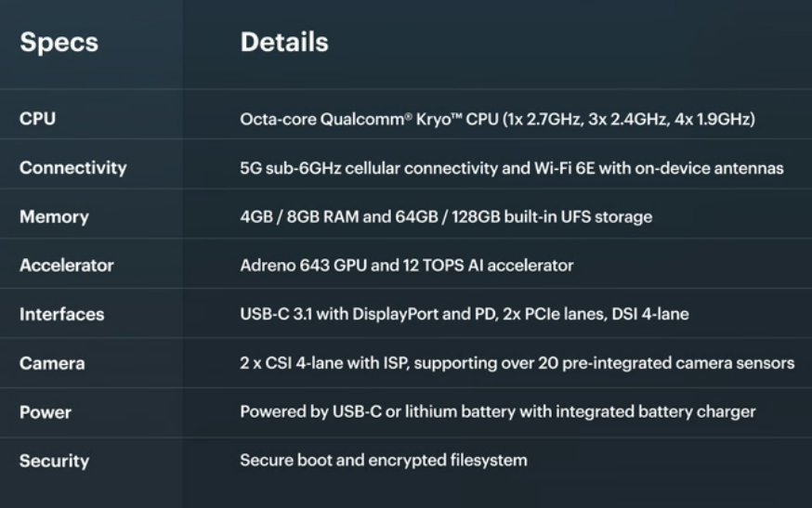Screen dimensions: 812x508
Task: Click the Octa-core Qualcomm Kryo CPU description
Action: click(x=498, y=119)
